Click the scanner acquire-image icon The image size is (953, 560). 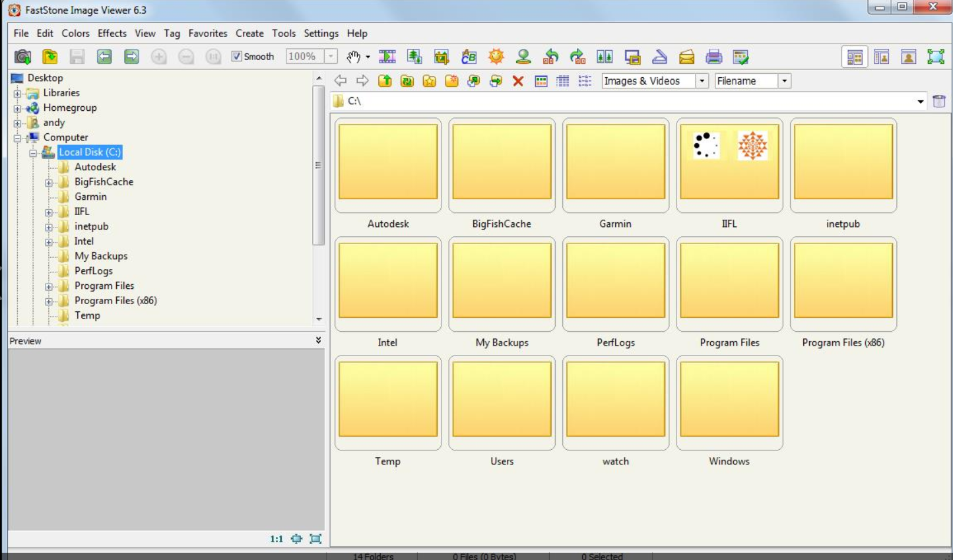(x=659, y=57)
